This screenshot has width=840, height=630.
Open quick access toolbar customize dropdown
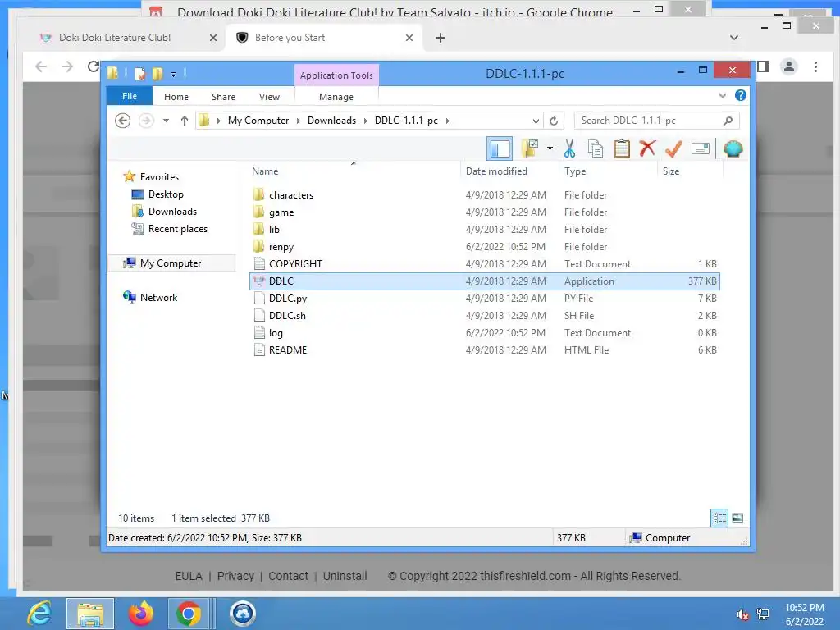pyautogui.click(x=173, y=74)
